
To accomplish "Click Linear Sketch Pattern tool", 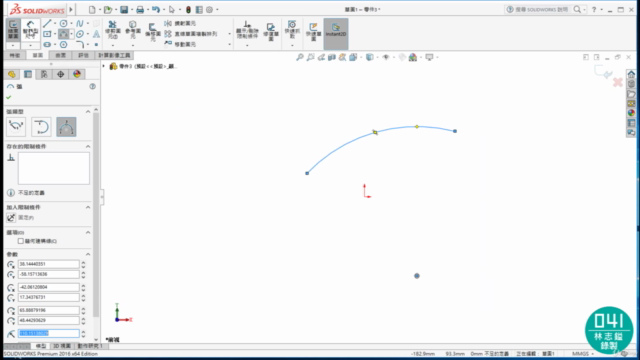I will pyautogui.click(x=191, y=34).
